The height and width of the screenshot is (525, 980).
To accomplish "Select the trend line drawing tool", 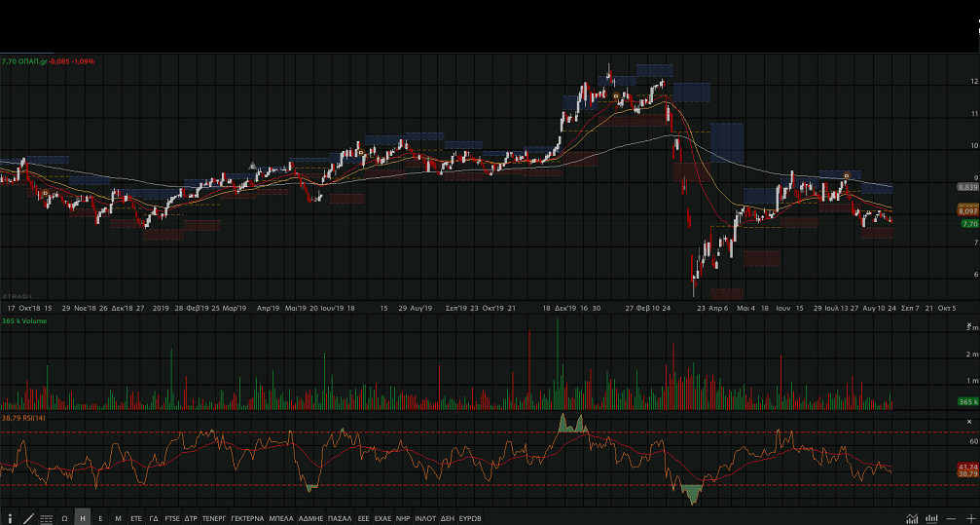I will pos(28,518).
